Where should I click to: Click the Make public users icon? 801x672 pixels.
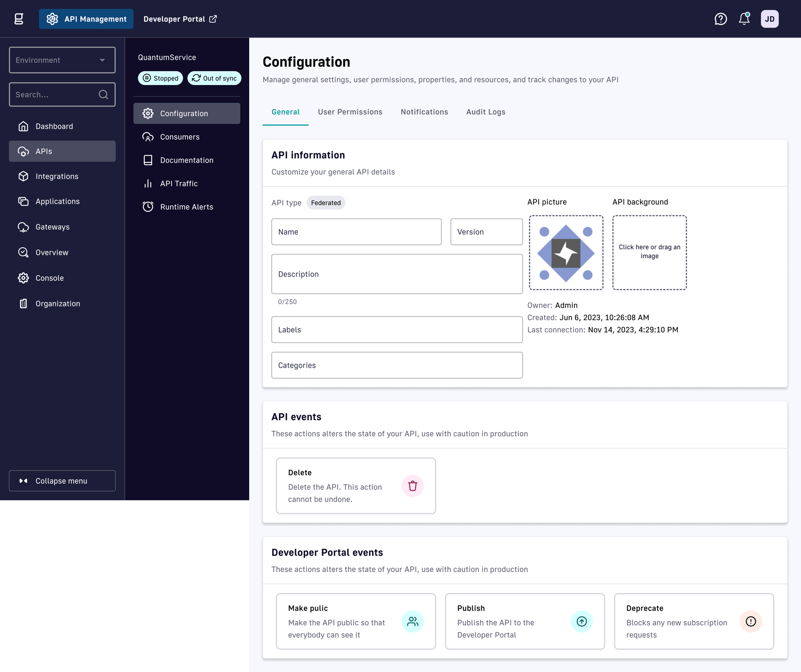coord(413,621)
